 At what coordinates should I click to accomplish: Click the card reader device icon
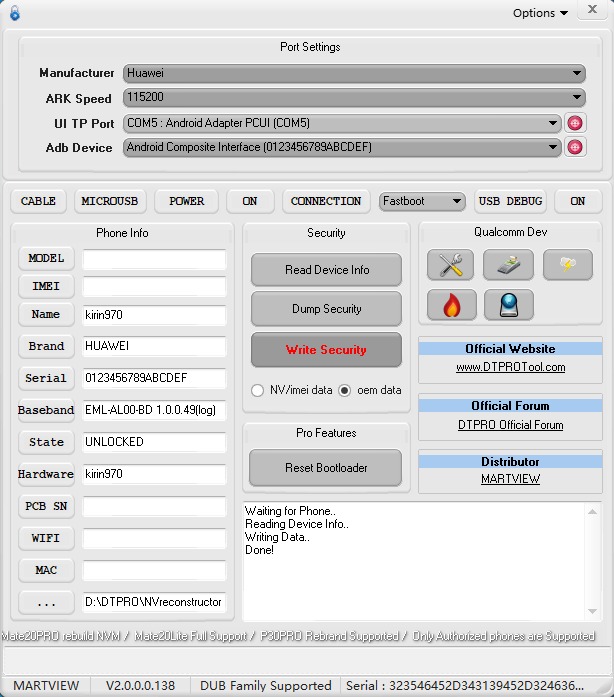(508, 265)
